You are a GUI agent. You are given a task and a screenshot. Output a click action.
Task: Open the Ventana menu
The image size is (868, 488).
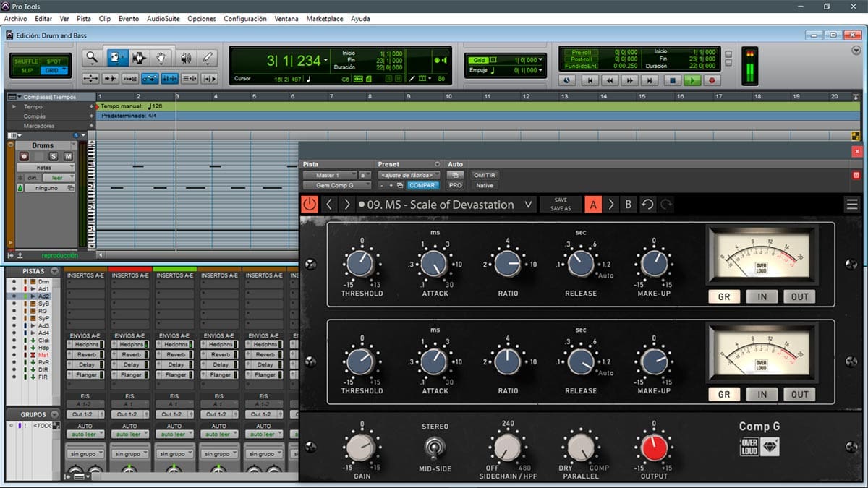pos(286,18)
